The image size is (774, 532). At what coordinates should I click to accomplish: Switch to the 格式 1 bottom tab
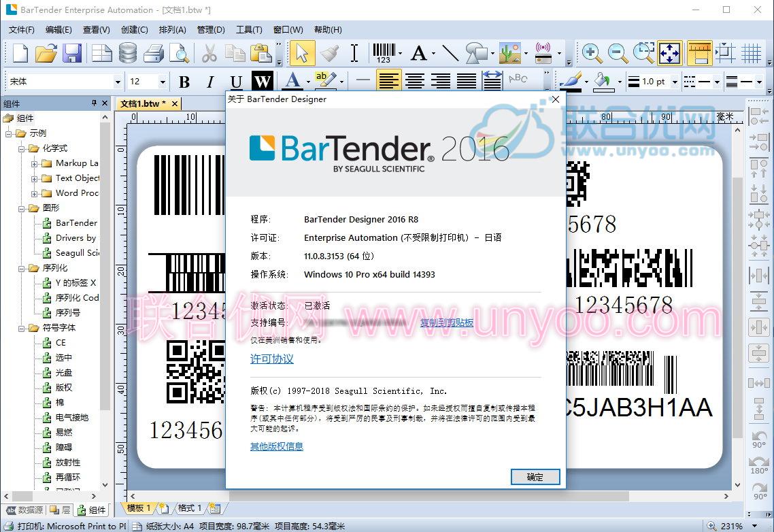coord(190,508)
